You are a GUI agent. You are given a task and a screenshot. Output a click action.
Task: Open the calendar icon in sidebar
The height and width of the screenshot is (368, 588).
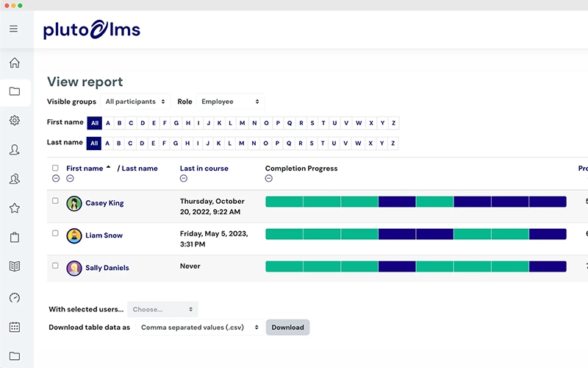coord(15,327)
